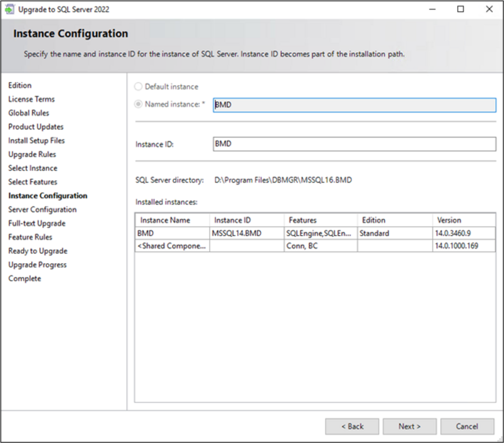Click the Instance ID input field

coord(354,144)
